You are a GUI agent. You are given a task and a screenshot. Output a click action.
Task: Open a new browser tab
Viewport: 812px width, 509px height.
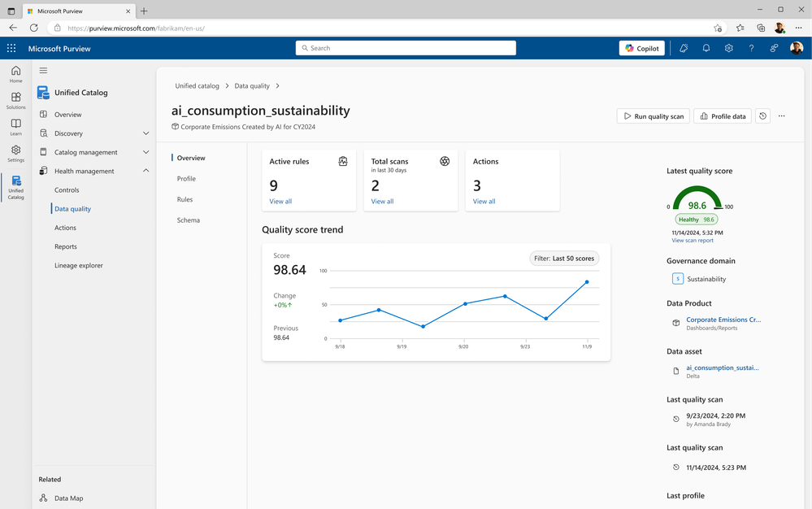(144, 11)
